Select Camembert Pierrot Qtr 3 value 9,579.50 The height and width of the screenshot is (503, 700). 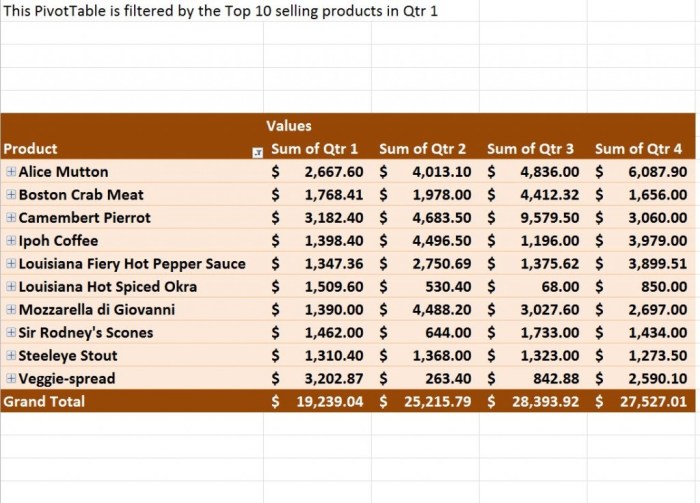[533, 217]
